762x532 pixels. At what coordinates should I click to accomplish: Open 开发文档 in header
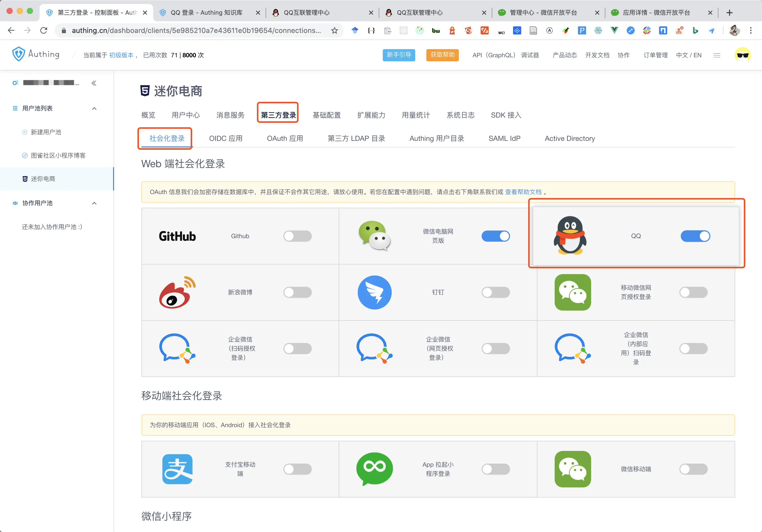(597, 55)
